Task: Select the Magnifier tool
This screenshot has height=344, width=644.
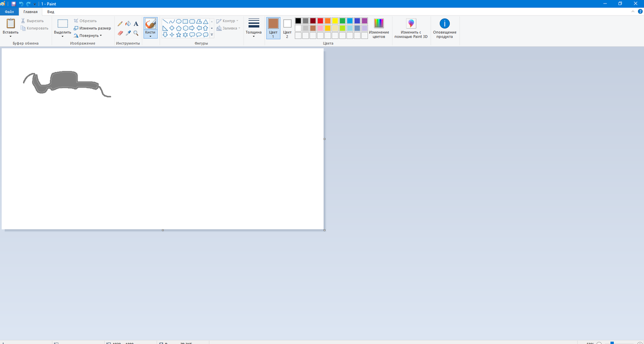Action: pyautogui.click(x=136, y=33)
